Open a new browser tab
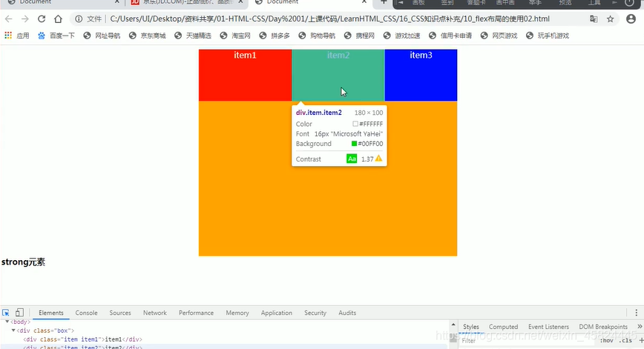Image resolution: width=644 pixels, height=349 pixels. click(383, 2)
